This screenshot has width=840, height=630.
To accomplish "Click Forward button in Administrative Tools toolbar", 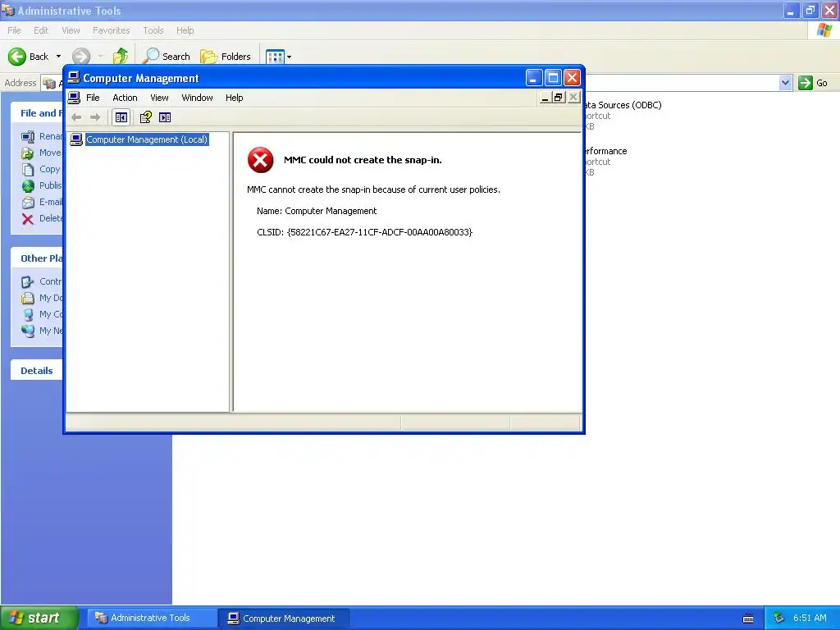I will [81, 57].
